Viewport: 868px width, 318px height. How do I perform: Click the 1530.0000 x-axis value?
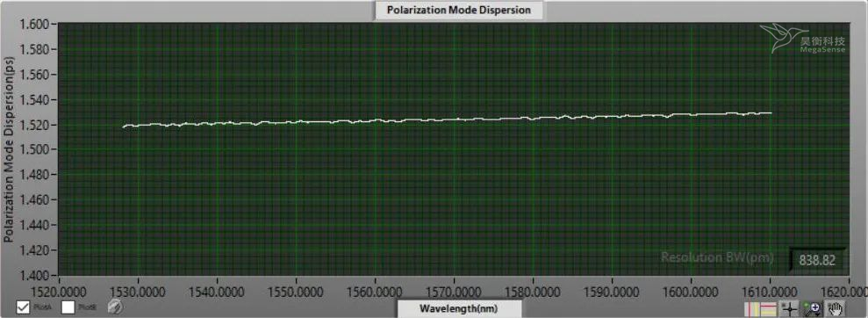click(x=138, y=292)
